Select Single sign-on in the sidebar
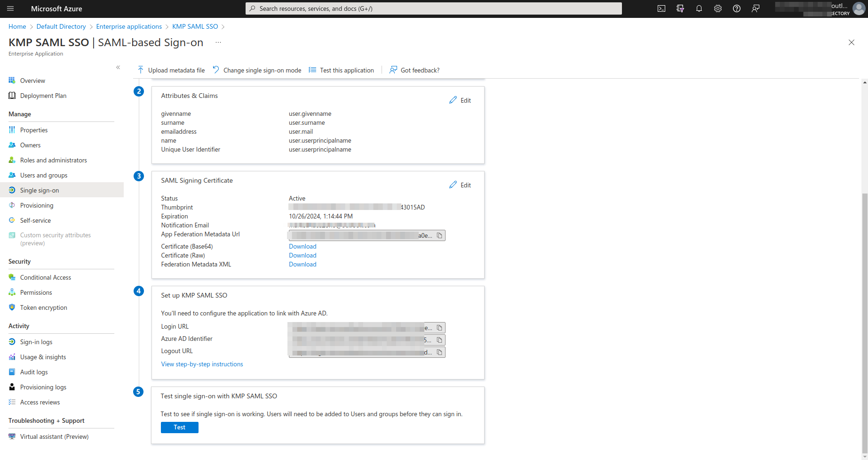 tap(40, 190)
